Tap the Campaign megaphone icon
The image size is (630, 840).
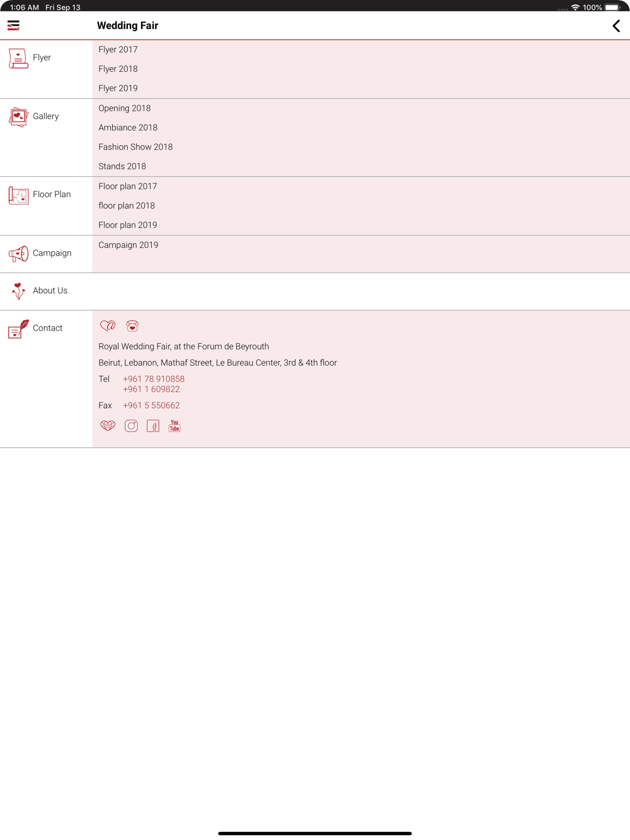pos(18,253)
